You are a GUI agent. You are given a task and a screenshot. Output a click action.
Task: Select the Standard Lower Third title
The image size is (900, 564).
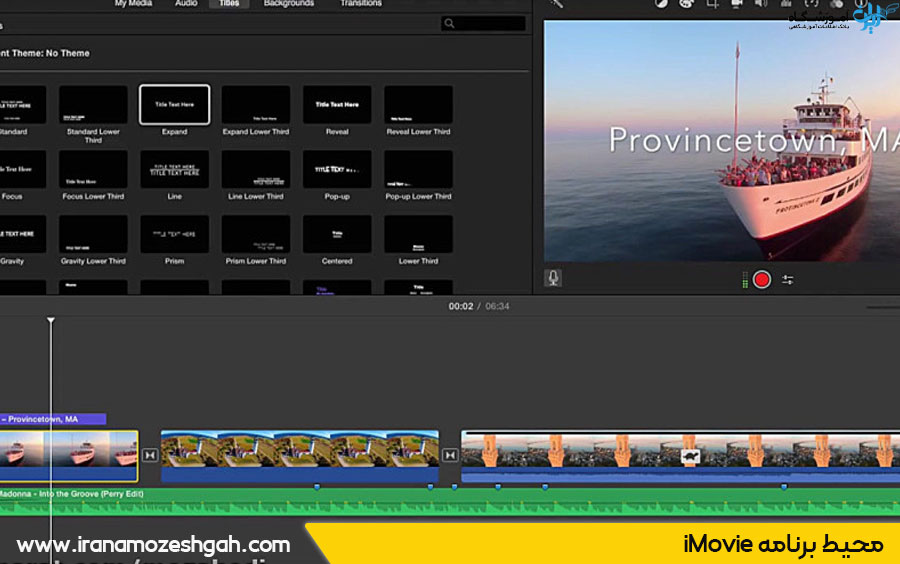[93, 105]
